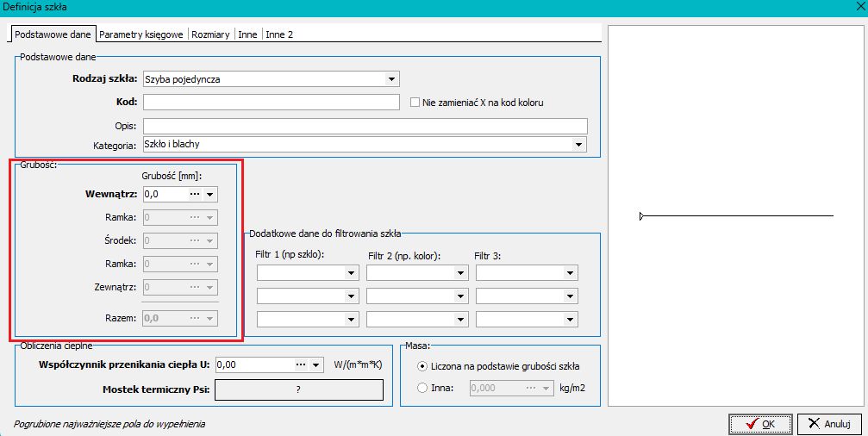This screenshot has width=868, height=436.
Task: Open the first Filtr 3 dropdown
Action: [570, 273]
